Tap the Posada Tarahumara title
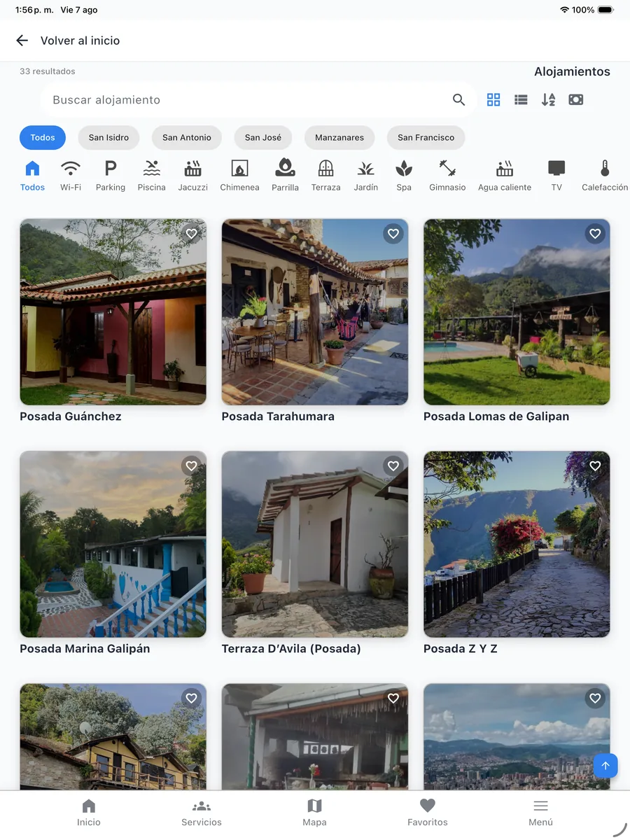Screen dimensions: 630x840 (x=278, y=416)
